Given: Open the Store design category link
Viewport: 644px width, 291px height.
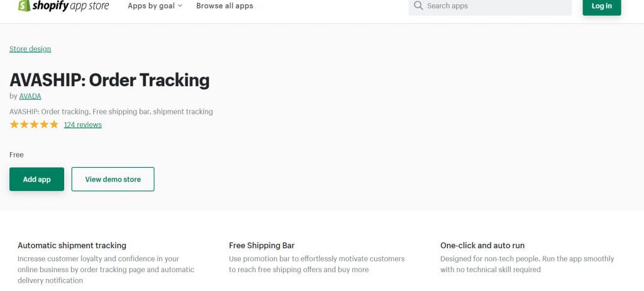Looking at the screenshot, I should tap(30, 49).
